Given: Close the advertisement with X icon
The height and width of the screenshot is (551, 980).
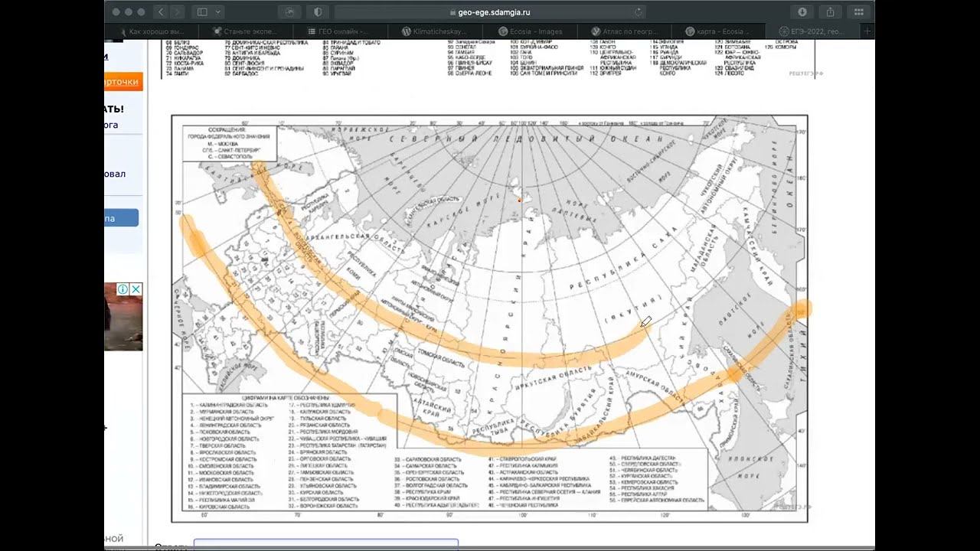Looking at the screenshot, I should click(x=136, y=289).
